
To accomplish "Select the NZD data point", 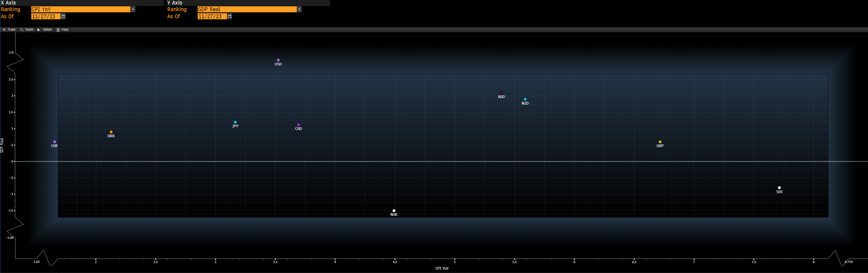I will (x=525, y=99).
